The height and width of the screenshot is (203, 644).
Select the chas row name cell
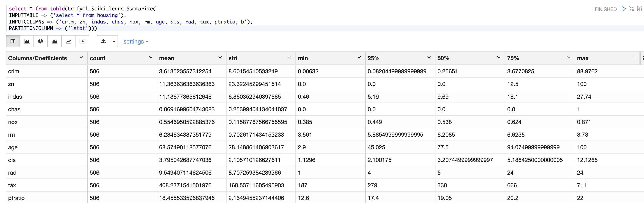point(47,109)
